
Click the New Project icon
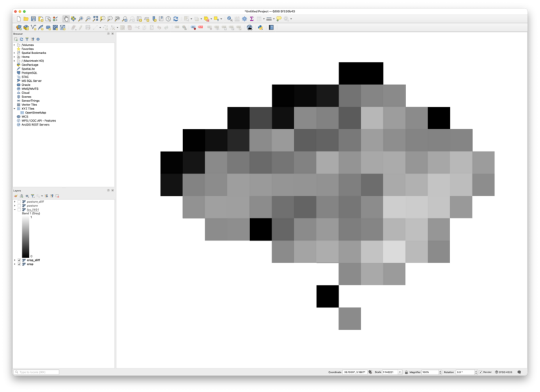19,19
